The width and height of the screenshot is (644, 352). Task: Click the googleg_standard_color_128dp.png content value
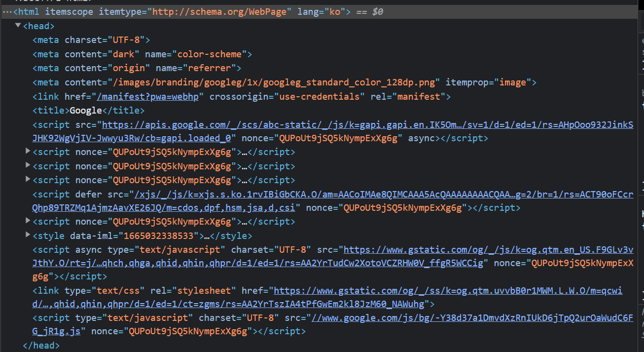pos(274,82)
